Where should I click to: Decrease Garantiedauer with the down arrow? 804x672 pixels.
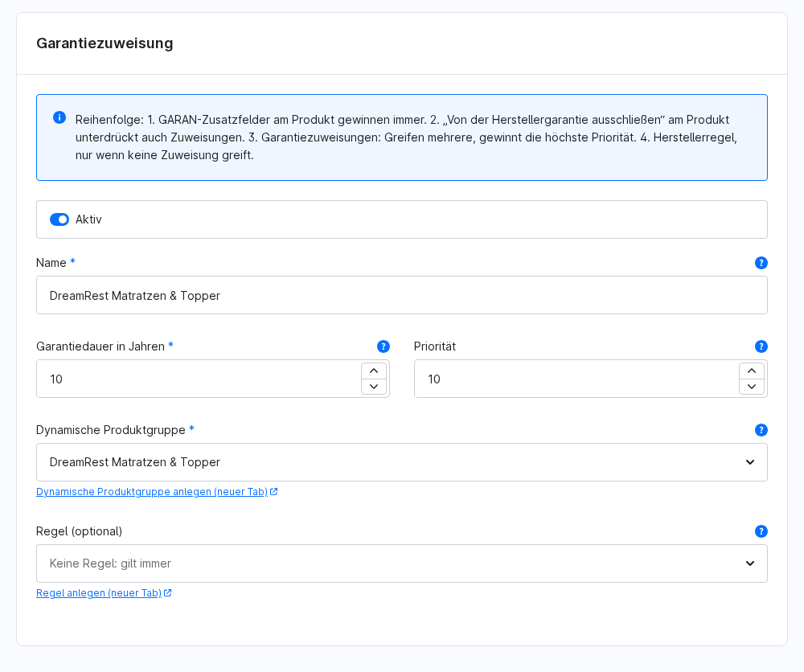374,387
